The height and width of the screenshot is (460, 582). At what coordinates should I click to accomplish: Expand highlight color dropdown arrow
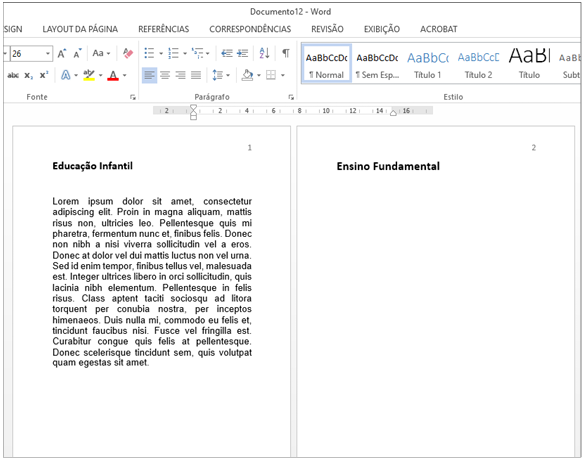[x=100, y=76]
